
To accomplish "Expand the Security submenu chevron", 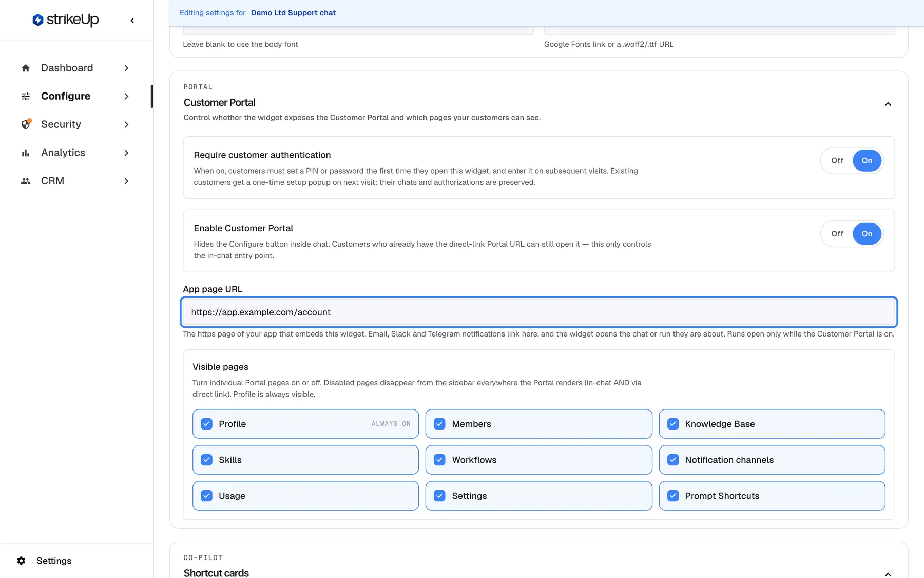I will [126, 124].
